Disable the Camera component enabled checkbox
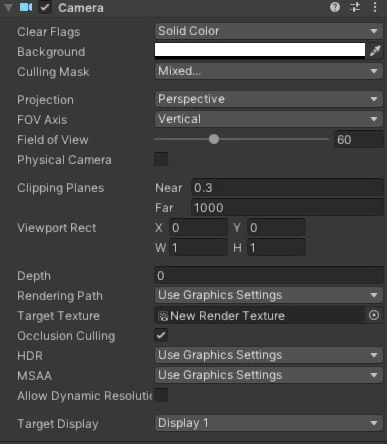 [x=45, y=7]
